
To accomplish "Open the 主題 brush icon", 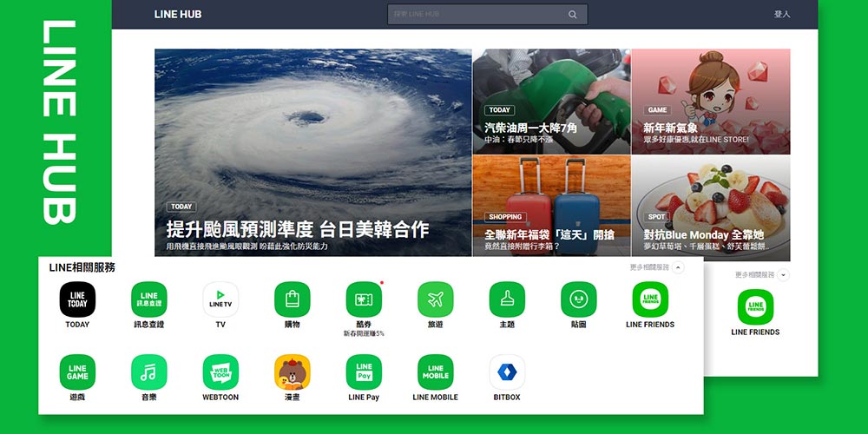I will [x=507, y=299].
